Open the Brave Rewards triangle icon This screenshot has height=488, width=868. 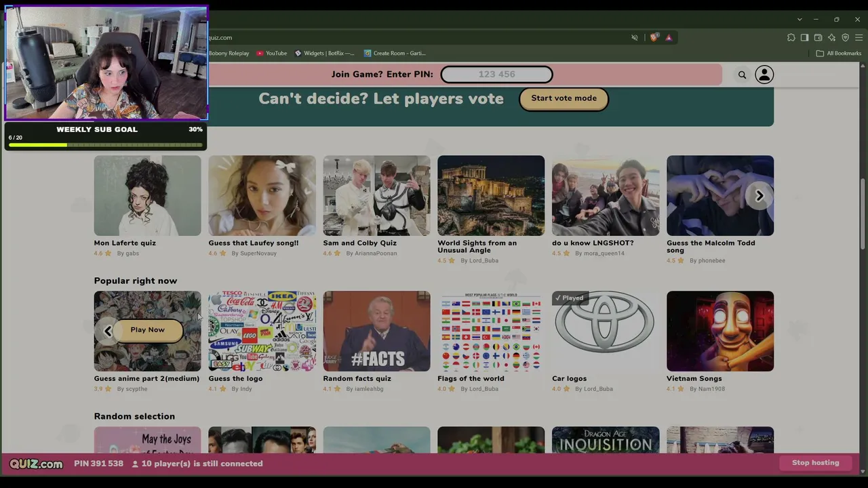click(x=669, y=38)
